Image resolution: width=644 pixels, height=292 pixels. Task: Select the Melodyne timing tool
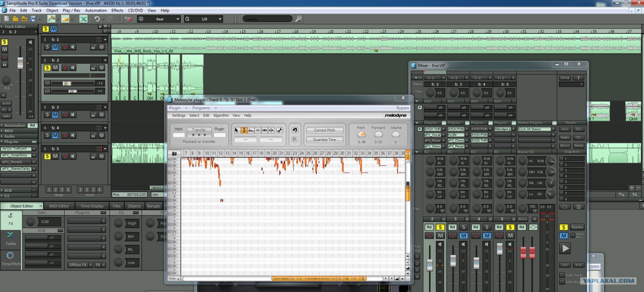265,130
